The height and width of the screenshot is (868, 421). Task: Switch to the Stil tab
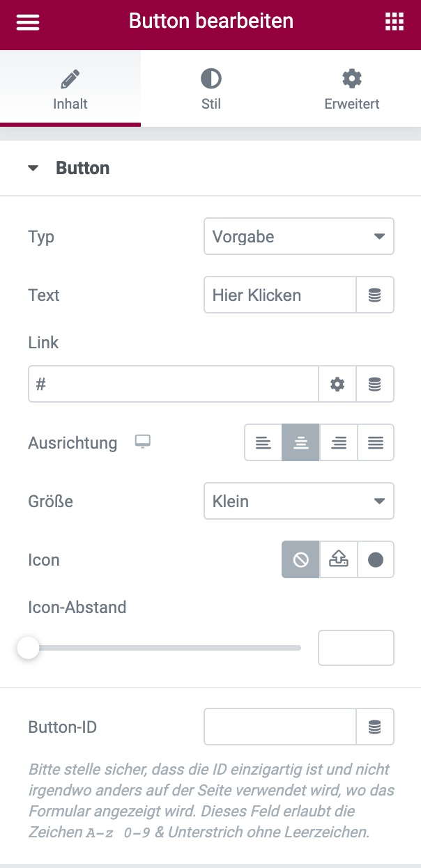point(210,89)
